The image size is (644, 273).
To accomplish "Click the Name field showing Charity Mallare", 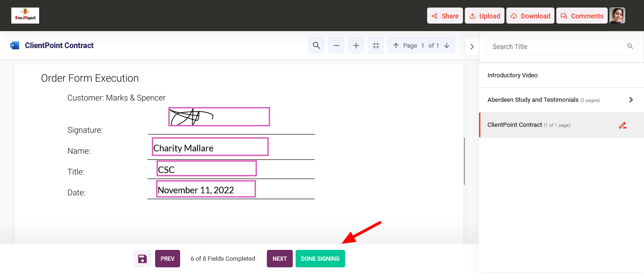I will point(209,147).
